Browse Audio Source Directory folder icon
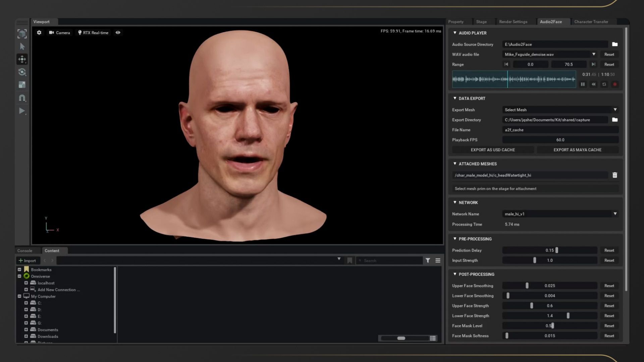Viewport: 644px width, 362px height. coord(615,44)
